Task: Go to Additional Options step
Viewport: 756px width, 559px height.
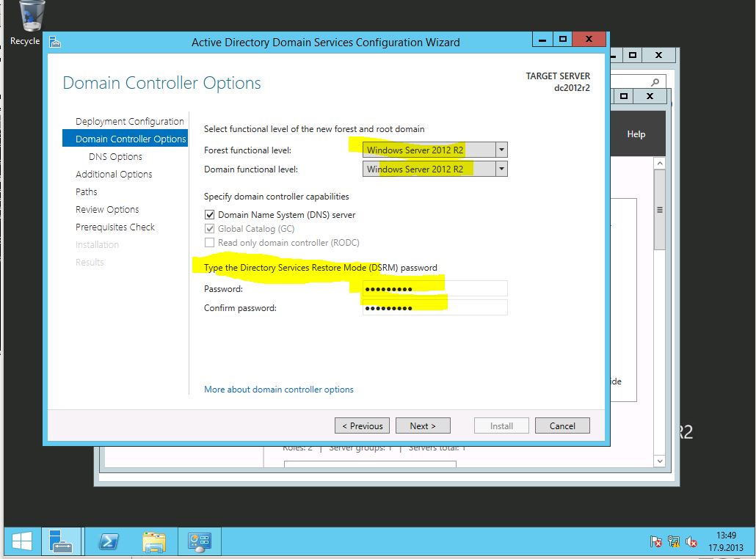Action: (x=114, y=174)
